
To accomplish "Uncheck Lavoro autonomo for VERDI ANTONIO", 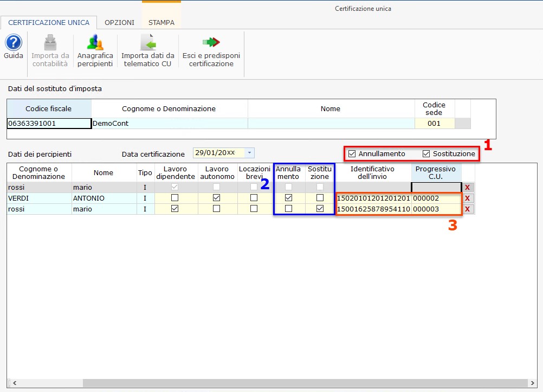I will coord(216,198).
